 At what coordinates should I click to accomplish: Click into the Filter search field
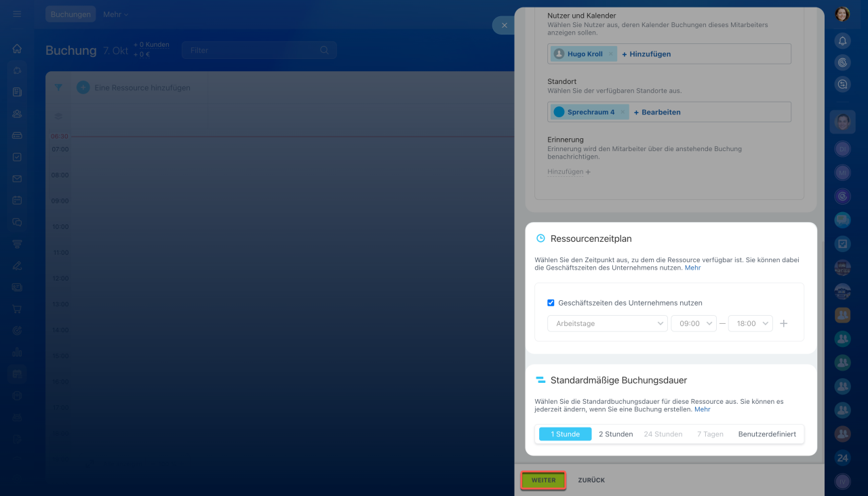tap(259, 50)
